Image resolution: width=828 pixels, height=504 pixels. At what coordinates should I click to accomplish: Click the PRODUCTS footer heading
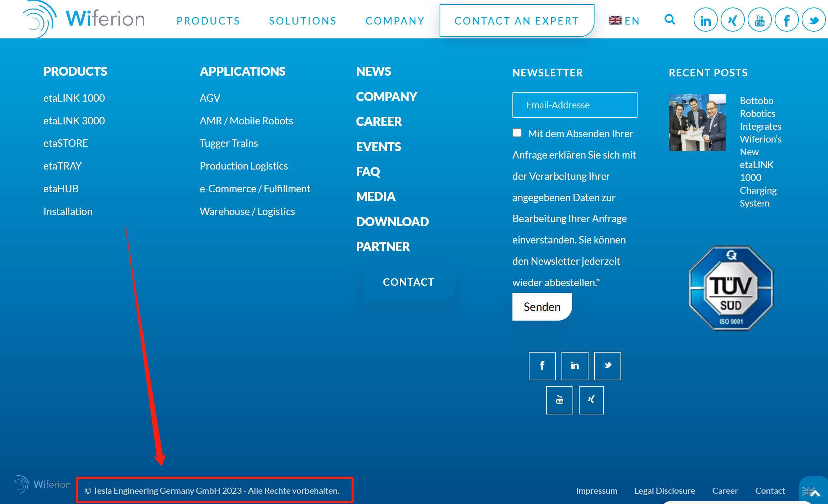point(75,71)
